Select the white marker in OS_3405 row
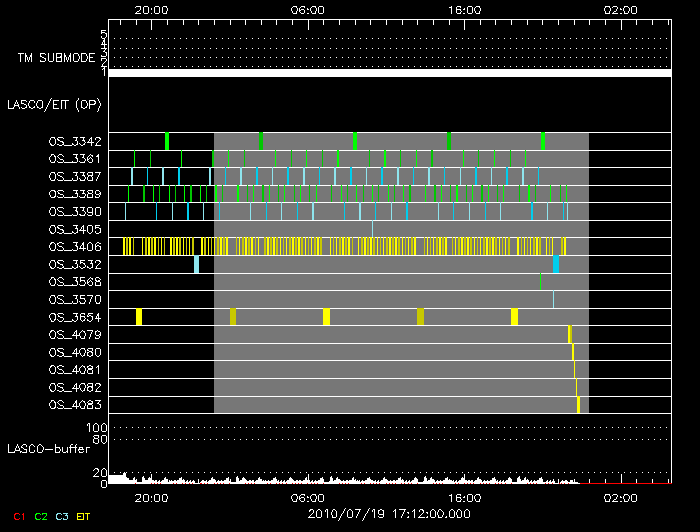The width and height of the screenshot is (700, 532). click(x=372, y=229)
